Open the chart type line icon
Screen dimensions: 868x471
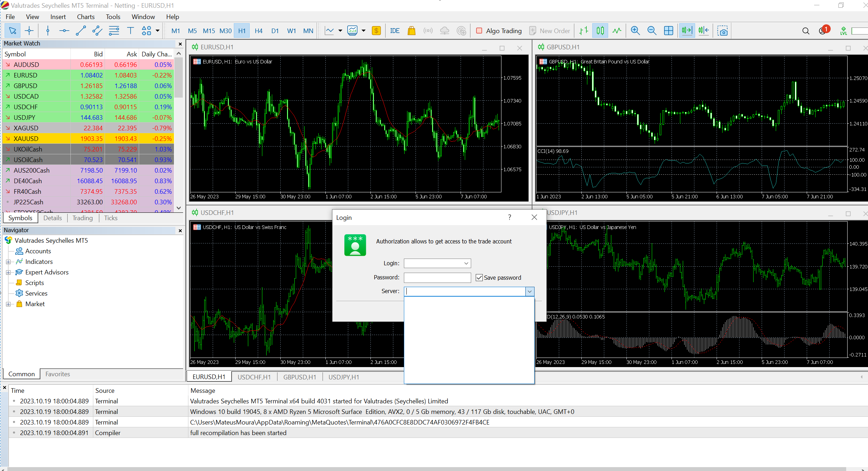pos(330,31)
